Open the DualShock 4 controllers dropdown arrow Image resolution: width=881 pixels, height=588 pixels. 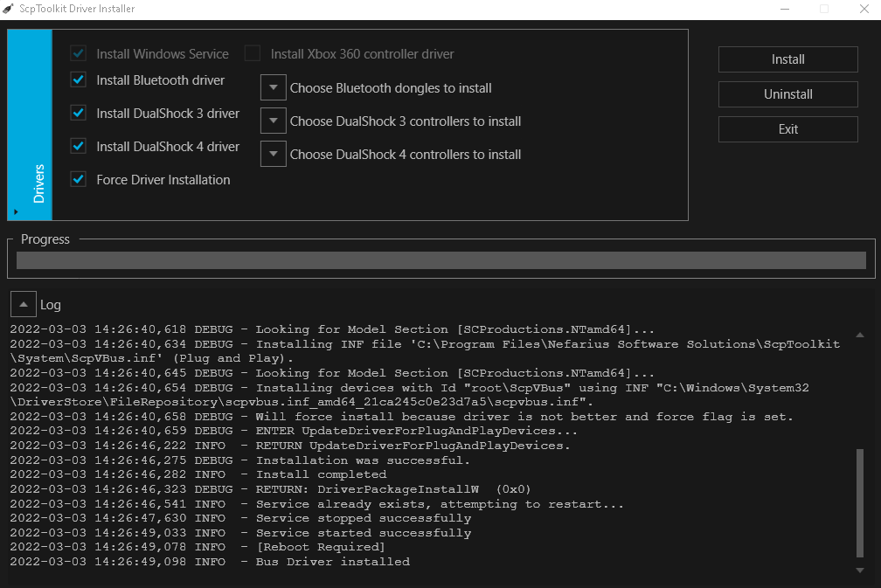pyautogui.click(x=274, y=154)
